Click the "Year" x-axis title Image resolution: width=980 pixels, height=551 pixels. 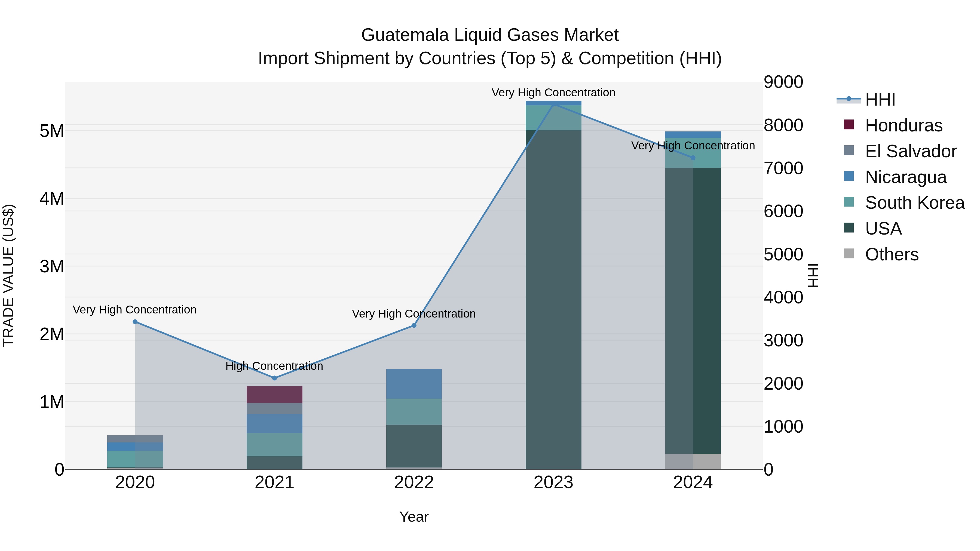point(414,517)
